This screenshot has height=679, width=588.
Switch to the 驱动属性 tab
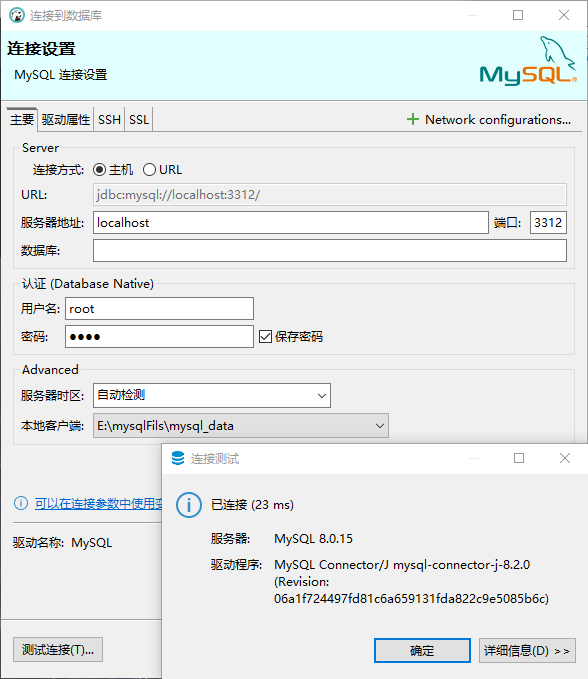tap(66, 120)
